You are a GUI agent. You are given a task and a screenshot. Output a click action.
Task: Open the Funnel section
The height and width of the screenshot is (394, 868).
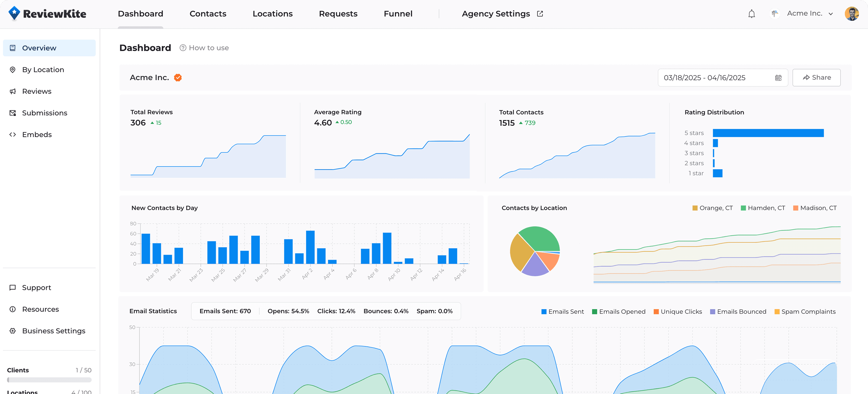pyautogui.click(x=398, y=14)
